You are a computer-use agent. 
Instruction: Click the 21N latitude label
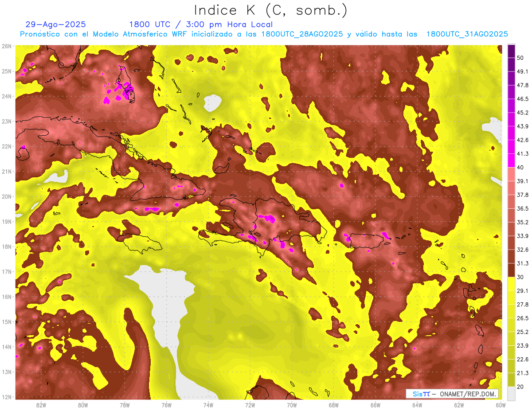point(7,171)
